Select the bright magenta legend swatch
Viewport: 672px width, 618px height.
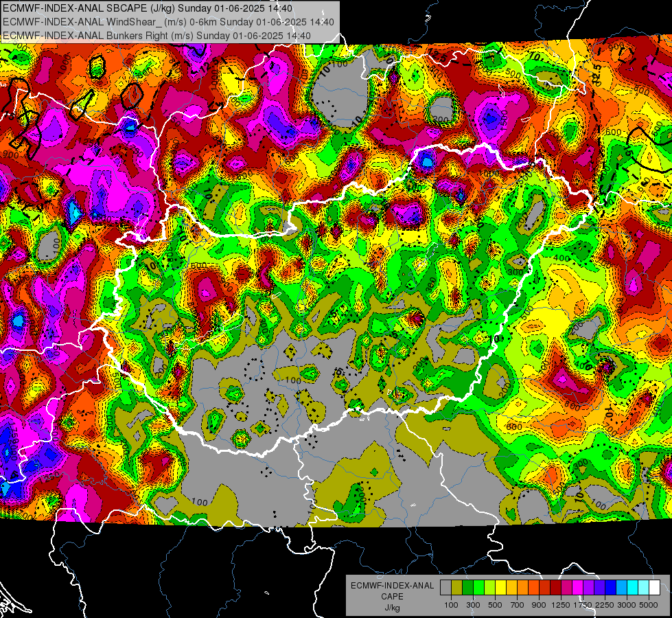[x=577, y=588]
